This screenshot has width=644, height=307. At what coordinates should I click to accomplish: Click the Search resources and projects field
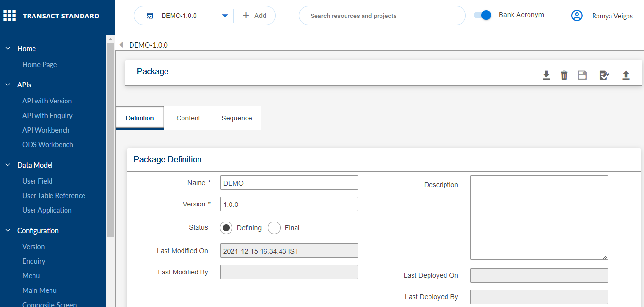382,16
